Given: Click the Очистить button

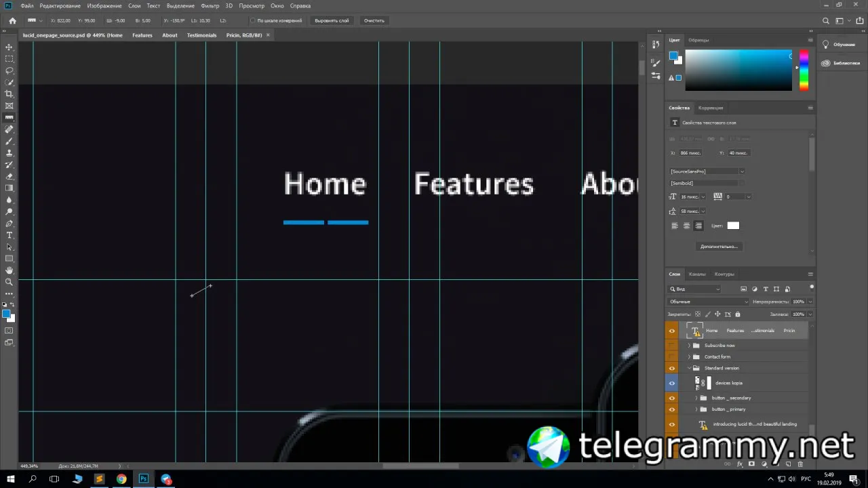Looking at the screenshot, I should [x=374, y=21].
